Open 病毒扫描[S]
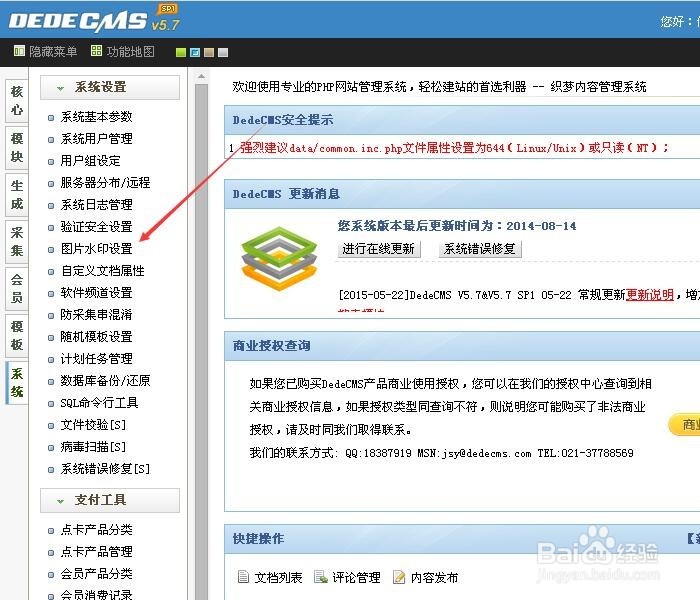 point(93,447)
